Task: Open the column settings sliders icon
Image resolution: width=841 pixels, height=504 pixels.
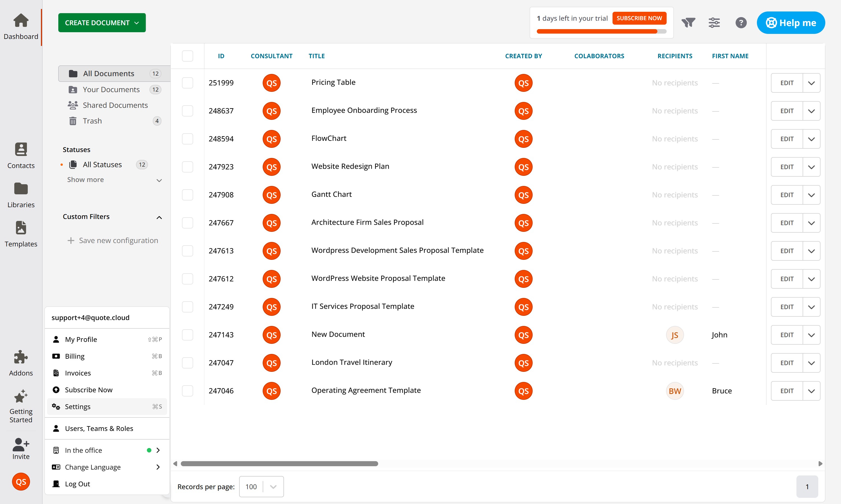Action: click(x=714, y=23)
